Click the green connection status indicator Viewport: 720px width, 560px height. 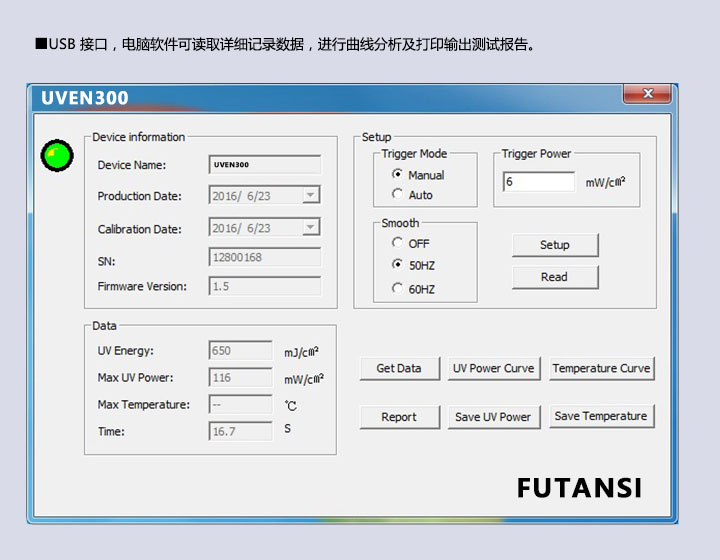pyautogui.click(x=57, y=155)
